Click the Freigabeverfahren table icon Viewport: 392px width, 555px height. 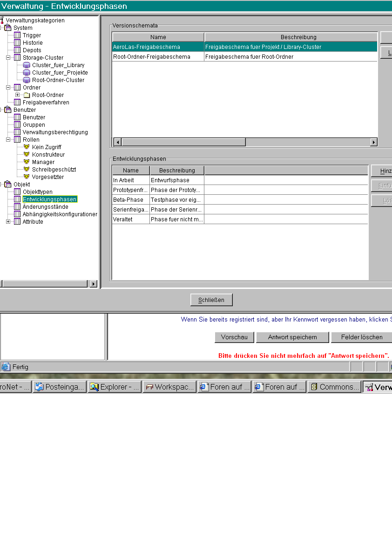click(x=17, y=103)
